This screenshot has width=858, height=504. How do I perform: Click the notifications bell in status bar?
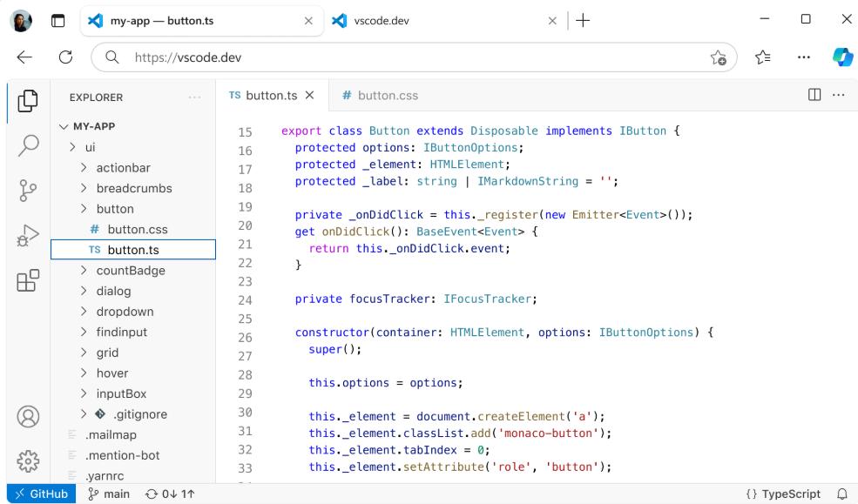[841, 494]
